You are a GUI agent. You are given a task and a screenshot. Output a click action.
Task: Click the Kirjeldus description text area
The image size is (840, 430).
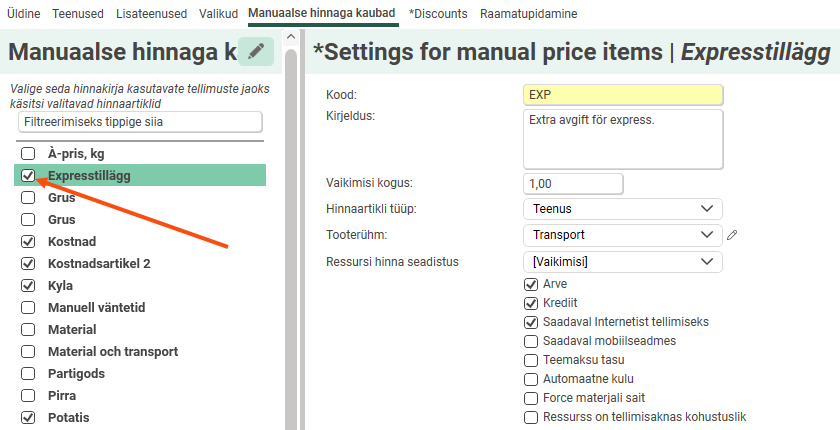coord(621,139)
